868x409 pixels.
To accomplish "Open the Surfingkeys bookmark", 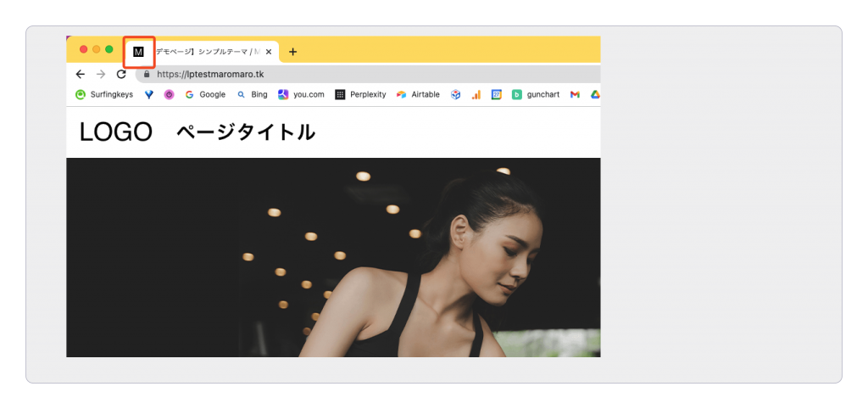I will [x=104, y=94].
